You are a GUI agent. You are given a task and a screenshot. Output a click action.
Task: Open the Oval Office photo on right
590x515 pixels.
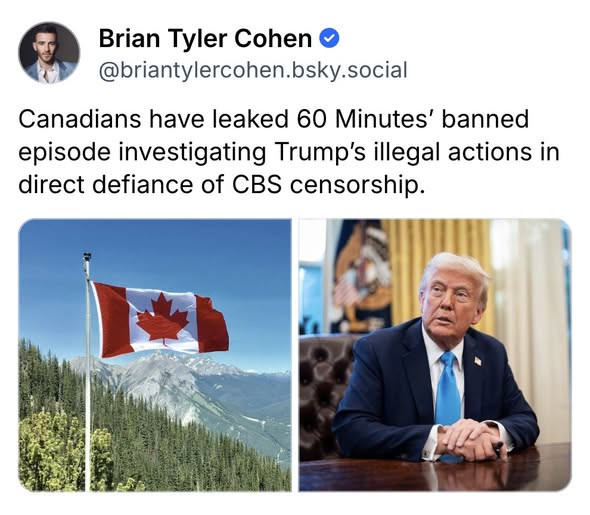coord(435,355)
